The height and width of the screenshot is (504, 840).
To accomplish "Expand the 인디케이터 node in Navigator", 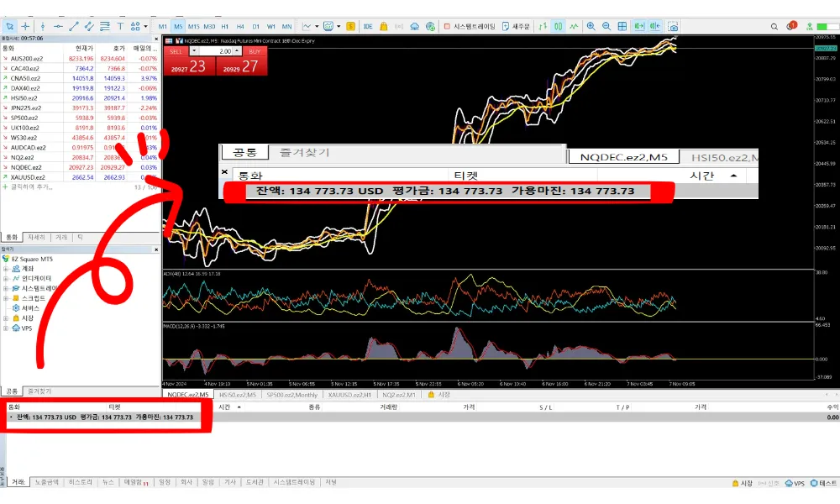I will coord(5,279).
